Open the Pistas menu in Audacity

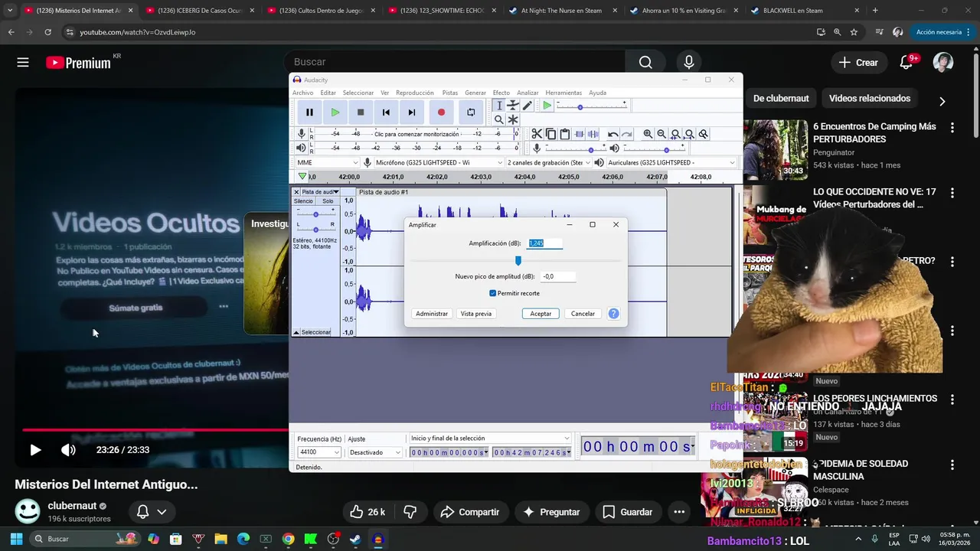(450, 93)
